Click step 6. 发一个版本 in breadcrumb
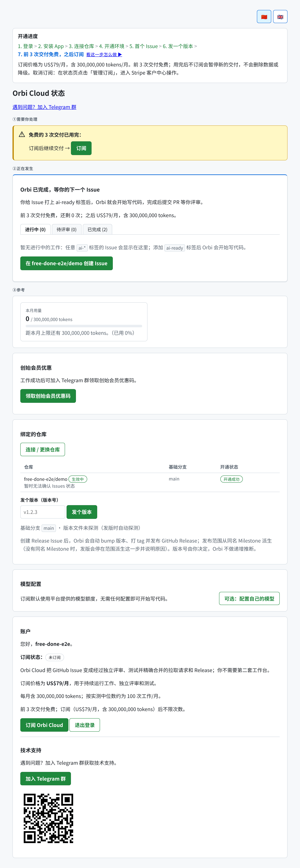Image resolution: width=300 pixels, height=868 pixels. tap(178, 46)
